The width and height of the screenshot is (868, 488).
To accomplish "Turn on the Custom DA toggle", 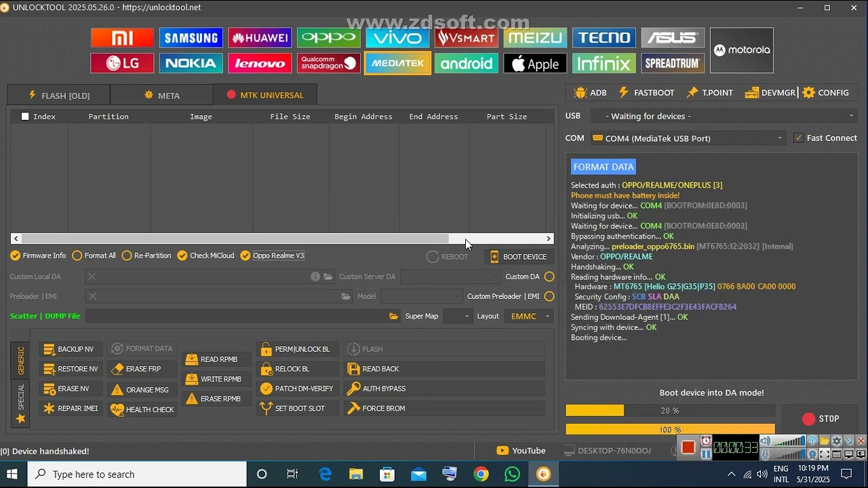I will coord(549,277).
